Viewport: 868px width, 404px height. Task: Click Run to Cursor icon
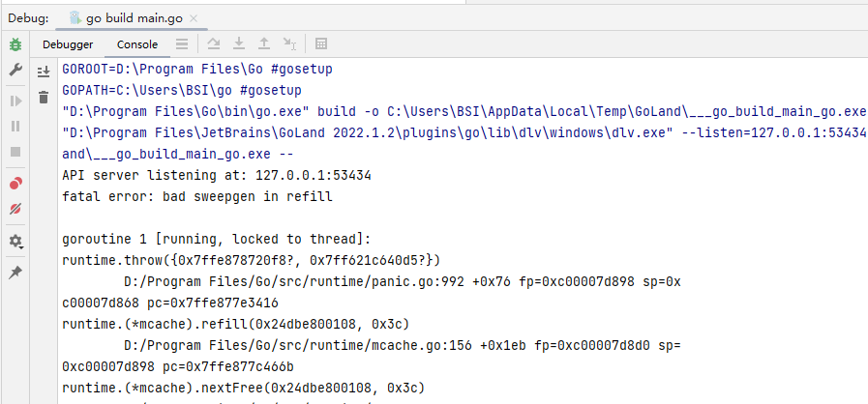click(289, 44)
